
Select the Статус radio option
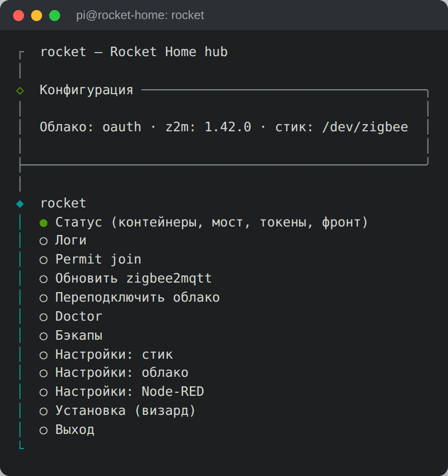pyautogui.click(x=203, y=222)
